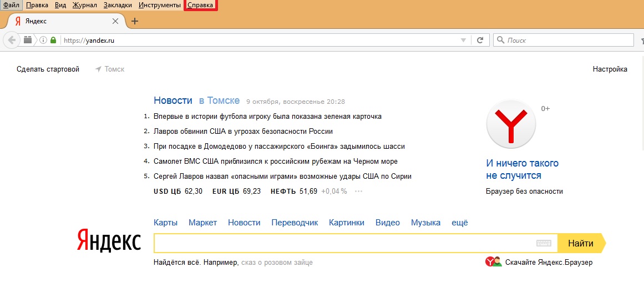Reload the page with the refresh button
The width and height of the screenshot is (644, 282).
point(479,41)
